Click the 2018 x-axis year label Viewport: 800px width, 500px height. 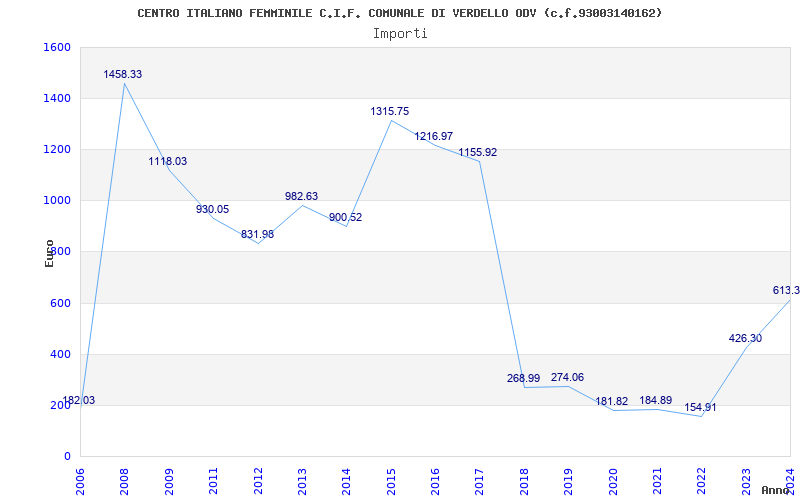point(524,481)
